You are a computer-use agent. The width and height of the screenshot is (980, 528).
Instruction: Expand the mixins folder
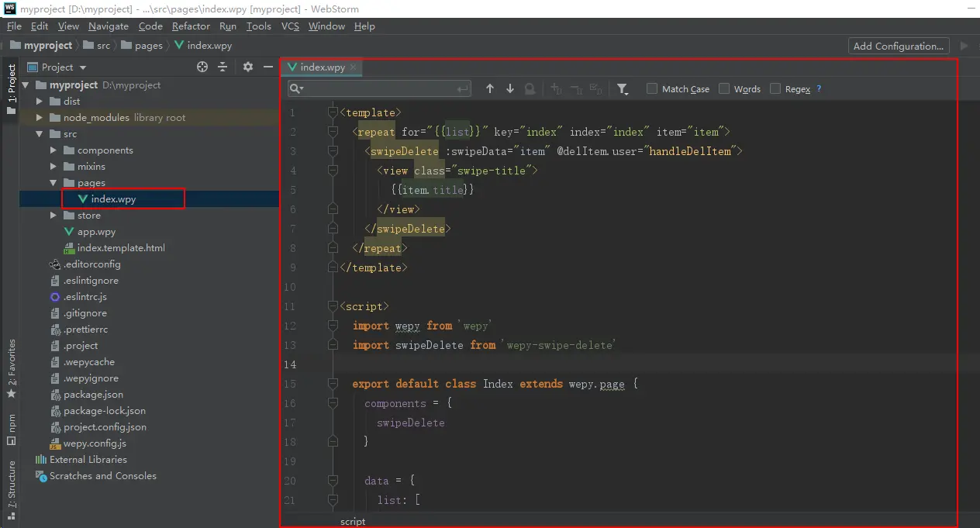pyautogui.click(x=53, y=166)
